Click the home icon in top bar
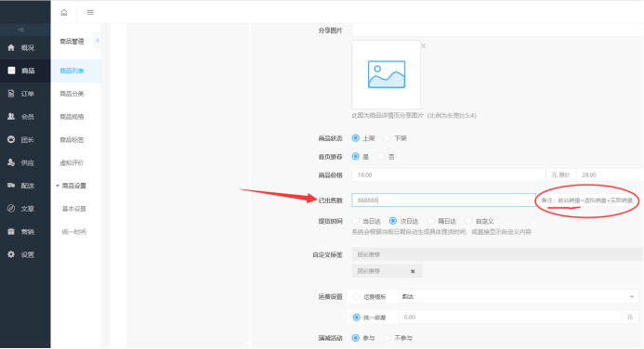The image size is (644, 349). [x=64, y=12]
